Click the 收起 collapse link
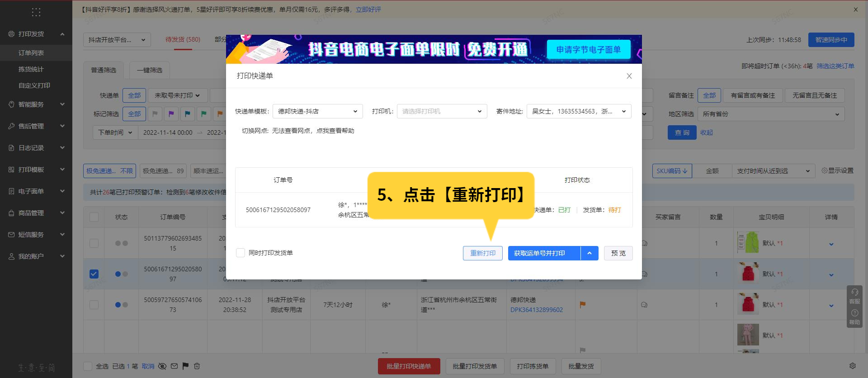Image resolution: width=868 pixels, height=378 pixels. pyautogui.click(x=707, y=132)
